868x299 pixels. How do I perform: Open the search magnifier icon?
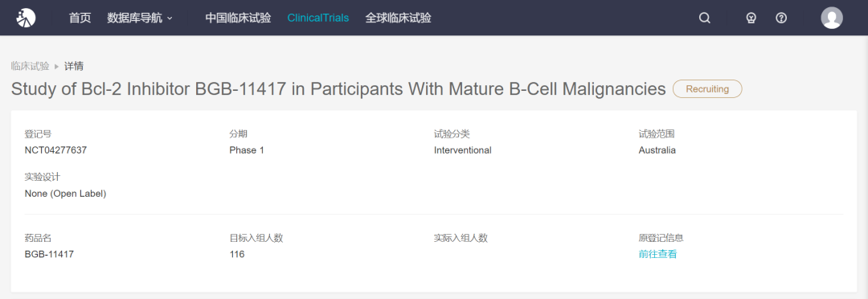tap(704, 18)
